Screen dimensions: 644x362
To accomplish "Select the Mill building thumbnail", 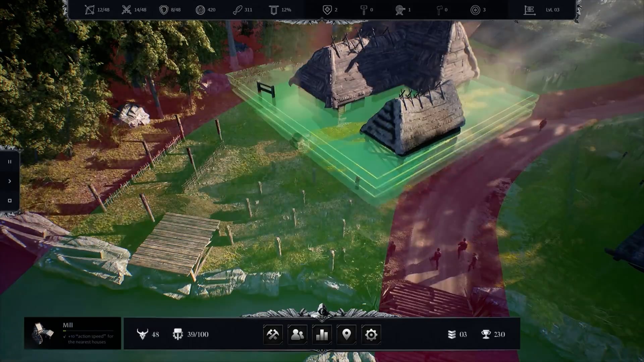I will pos(43,333).
